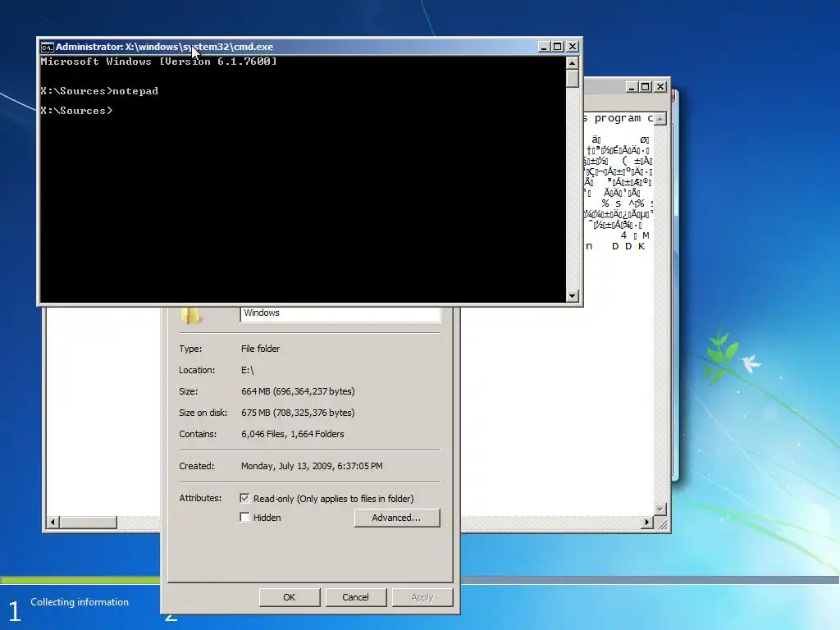Click 'Microsoft Windows [Version 6.1.7600]' line
840x630 pixels.
pos(159,62)
